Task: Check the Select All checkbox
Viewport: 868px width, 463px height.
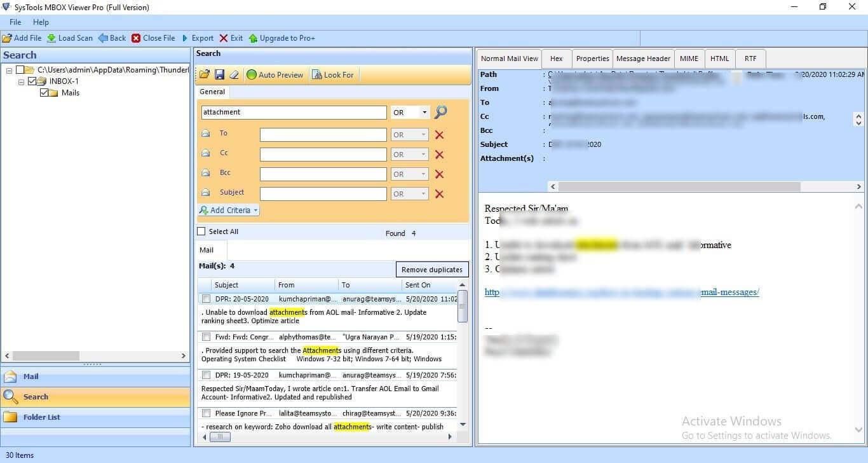Action: tap(201, 231)
